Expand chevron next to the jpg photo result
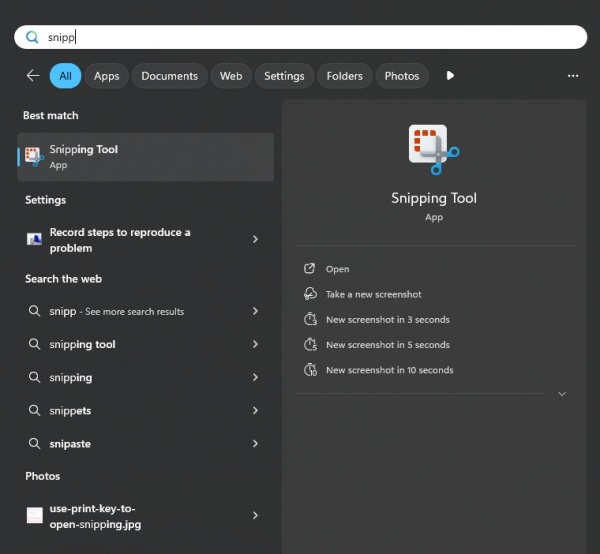Screen dimensions: 600x554 click(255, 515)
